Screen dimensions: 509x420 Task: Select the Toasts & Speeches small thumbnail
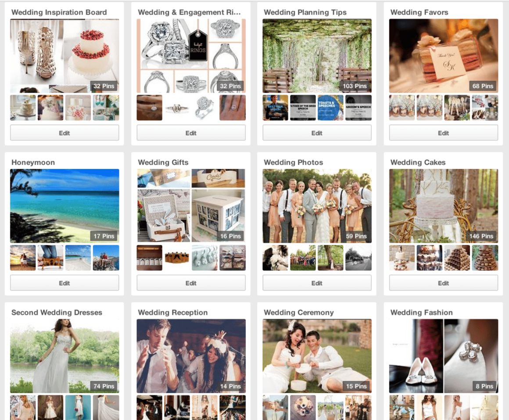(330, 108)
